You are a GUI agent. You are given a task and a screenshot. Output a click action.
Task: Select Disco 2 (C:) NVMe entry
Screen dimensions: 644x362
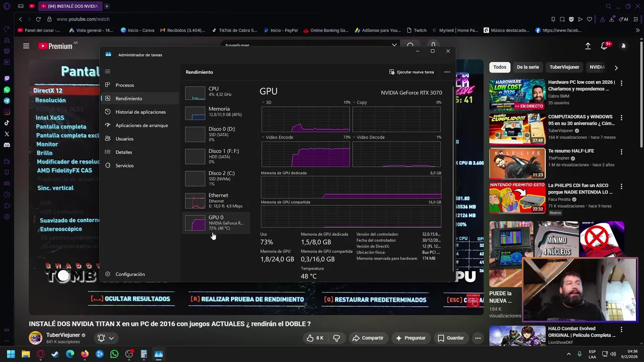[x=216, y=178]
